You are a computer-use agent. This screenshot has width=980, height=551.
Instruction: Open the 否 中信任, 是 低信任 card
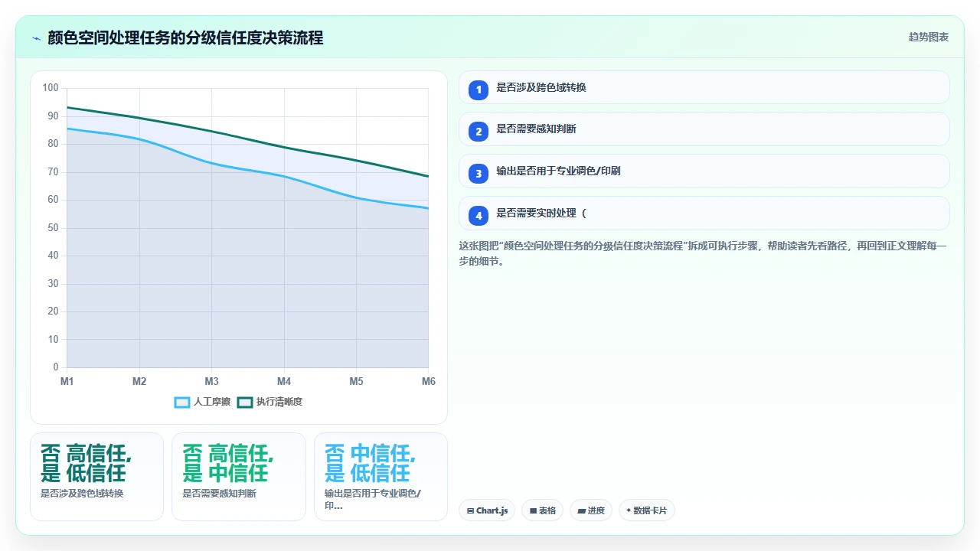381,477
